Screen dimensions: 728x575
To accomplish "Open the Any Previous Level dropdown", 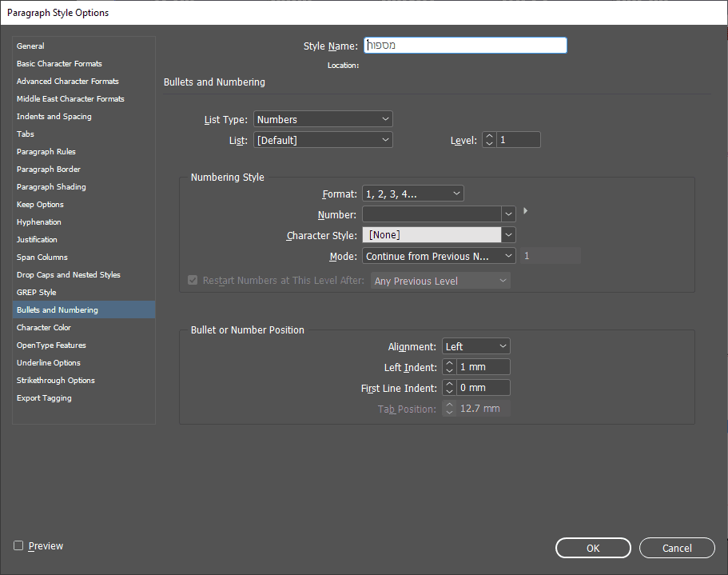I will [x=440, y=282].
